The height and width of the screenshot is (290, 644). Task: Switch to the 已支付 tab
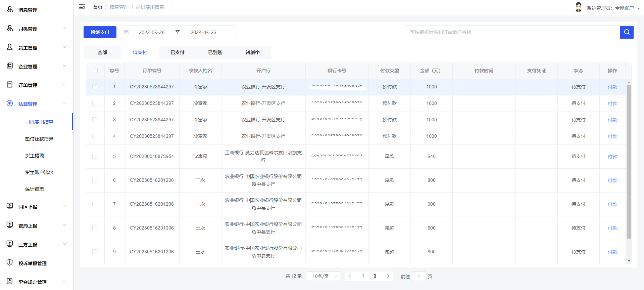[x=178, y=52]
